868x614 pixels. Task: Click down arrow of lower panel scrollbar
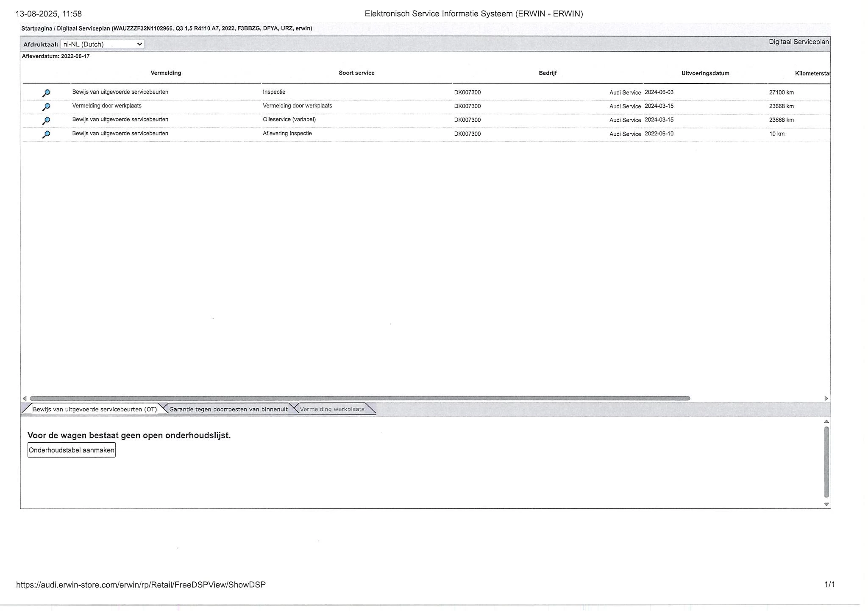tap(826, 504)
